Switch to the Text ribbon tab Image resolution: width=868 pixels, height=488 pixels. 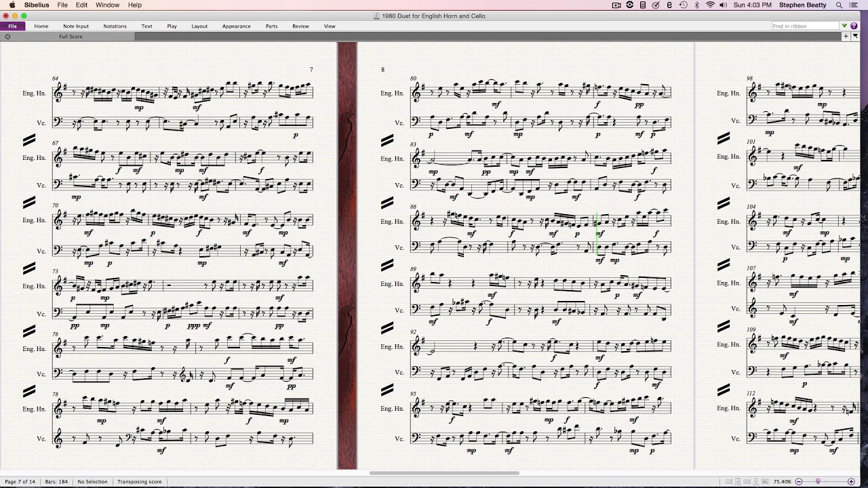[x=146, y=26]
